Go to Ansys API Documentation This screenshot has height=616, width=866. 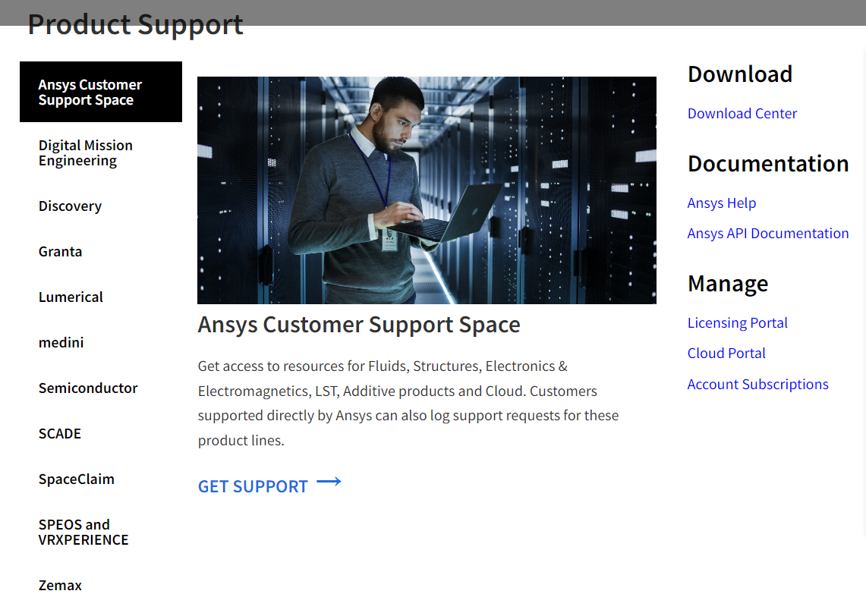767,234
